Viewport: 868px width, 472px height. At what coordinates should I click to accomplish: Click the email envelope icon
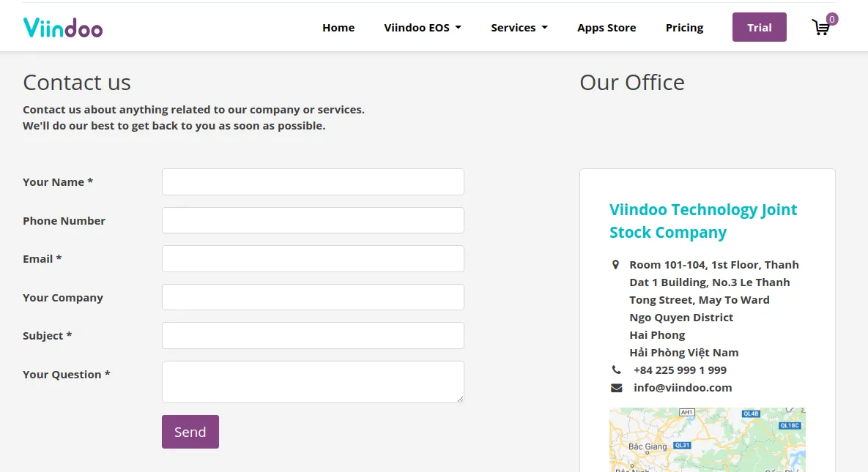click(x=616, y=388)
